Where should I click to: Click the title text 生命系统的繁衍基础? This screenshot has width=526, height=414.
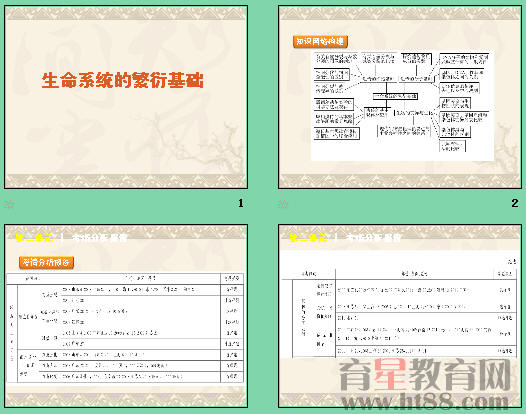(123, 81)
